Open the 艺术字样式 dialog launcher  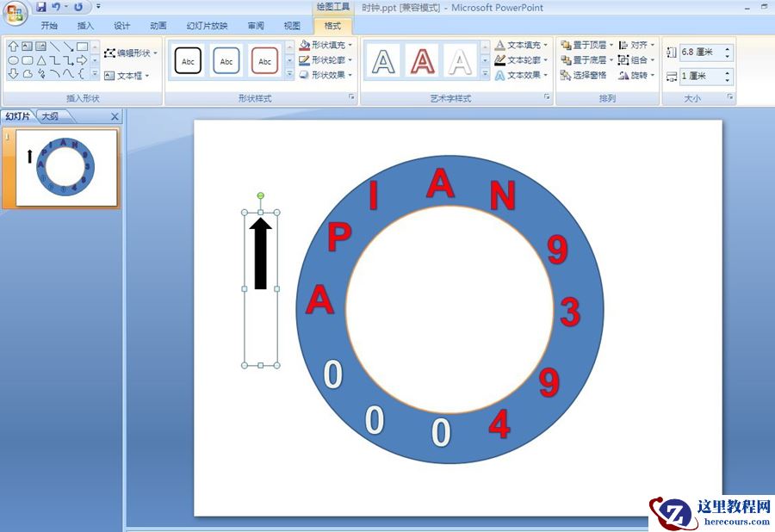coord(547,96)
